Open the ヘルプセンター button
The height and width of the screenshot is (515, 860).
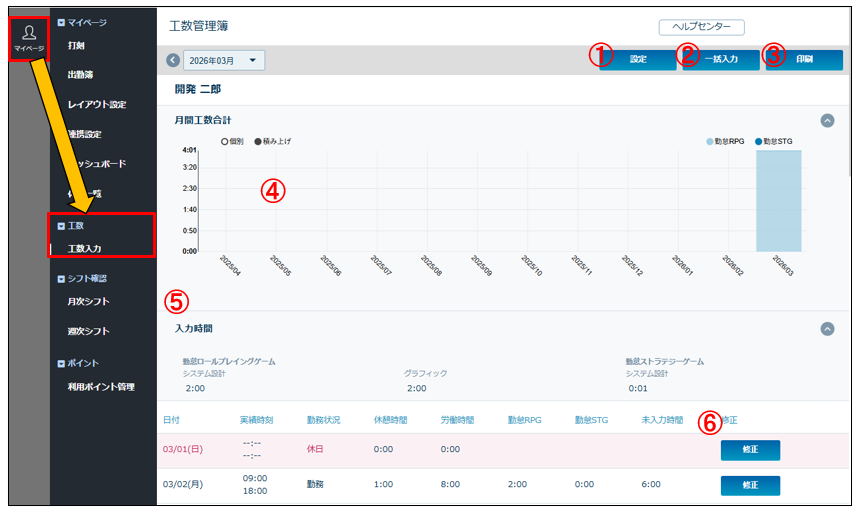701,27
